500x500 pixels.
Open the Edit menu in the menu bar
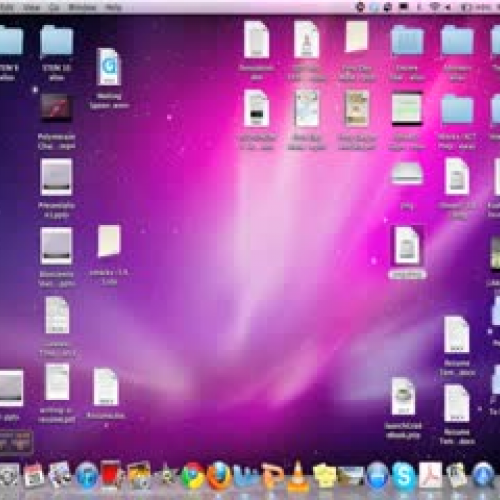tap(7, 7)
